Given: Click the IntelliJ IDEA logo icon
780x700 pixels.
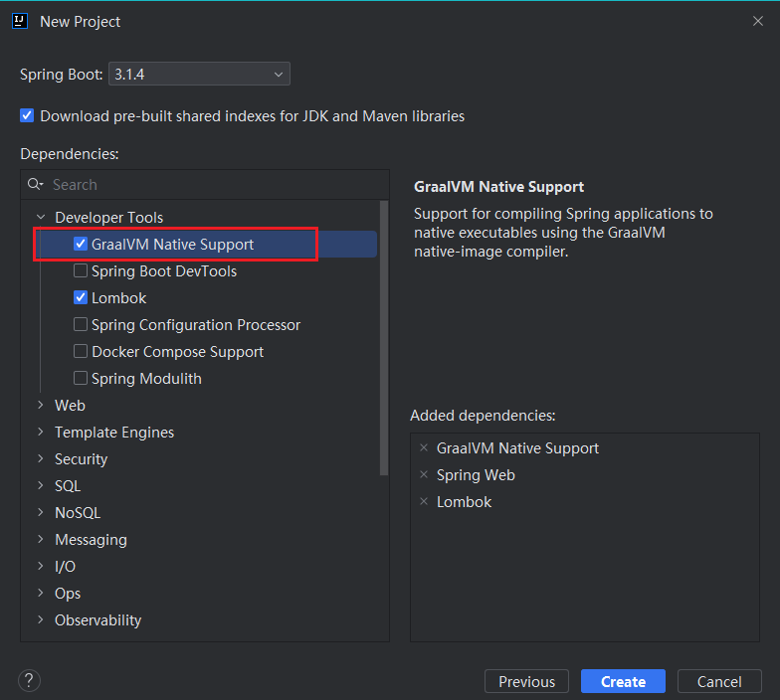Looking at the screenshot, I should pos(20,22).
